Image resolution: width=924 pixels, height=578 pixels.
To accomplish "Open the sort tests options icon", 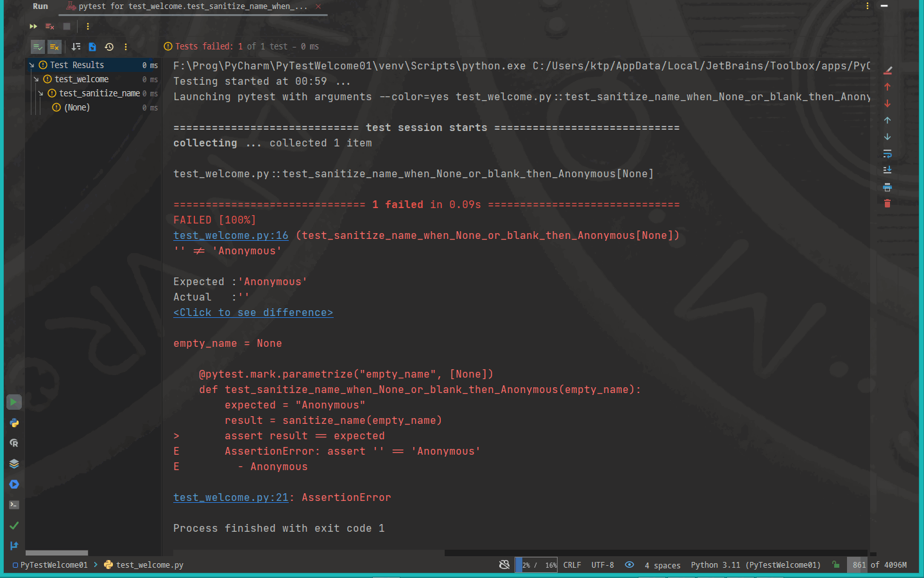I will 76,47.
